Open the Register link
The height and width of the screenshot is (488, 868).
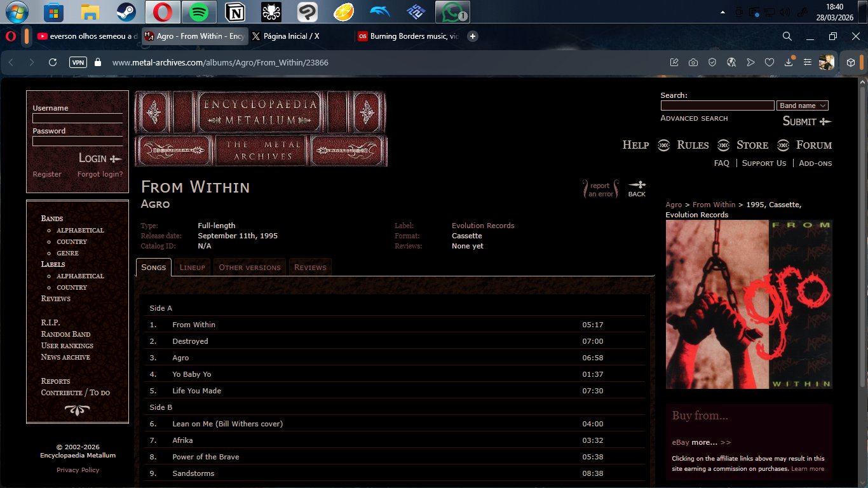pos(47,174)
